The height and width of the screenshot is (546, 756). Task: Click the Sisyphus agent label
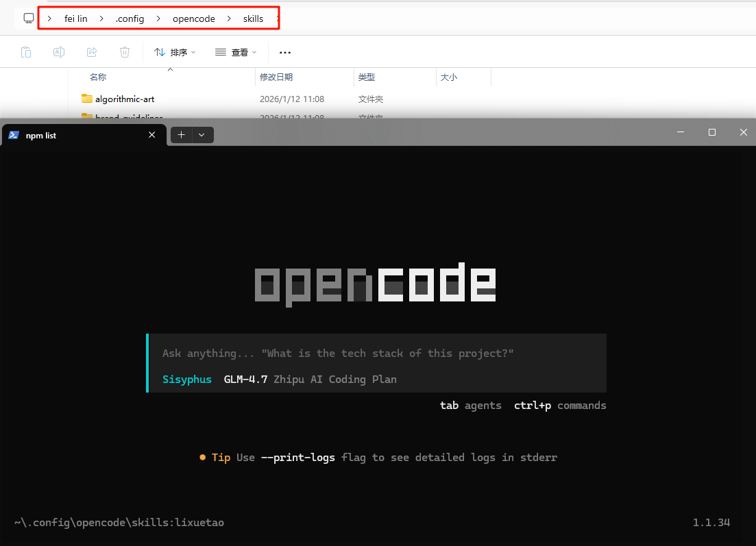click(187, 380)
